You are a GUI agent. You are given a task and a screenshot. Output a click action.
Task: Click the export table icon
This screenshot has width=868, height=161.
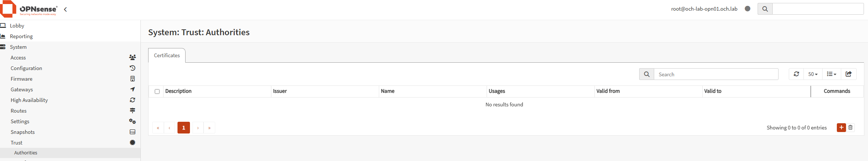point(849,74)
